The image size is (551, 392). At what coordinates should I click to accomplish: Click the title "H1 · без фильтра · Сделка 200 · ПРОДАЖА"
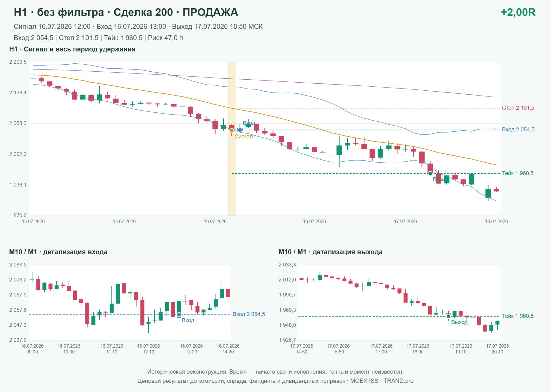click(x=126, y=12)
